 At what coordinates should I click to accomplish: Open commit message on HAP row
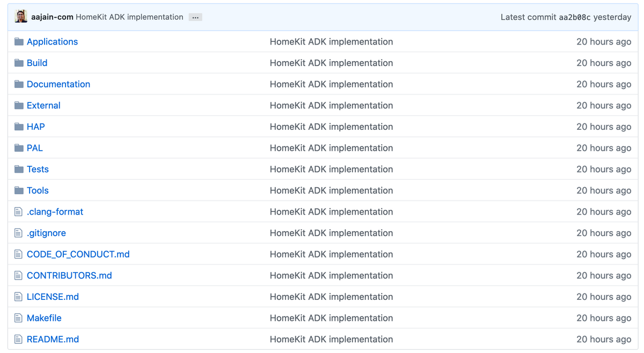point(331,127)
